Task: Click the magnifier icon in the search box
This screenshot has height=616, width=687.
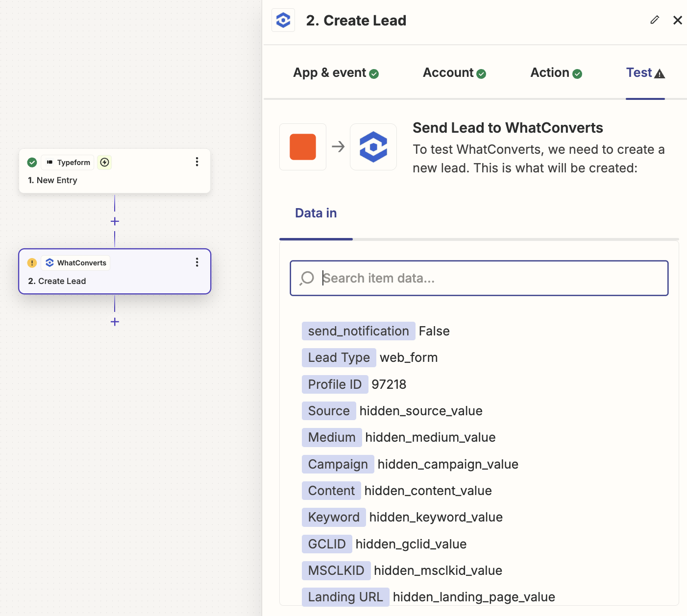Action: [x=307, y=278]
